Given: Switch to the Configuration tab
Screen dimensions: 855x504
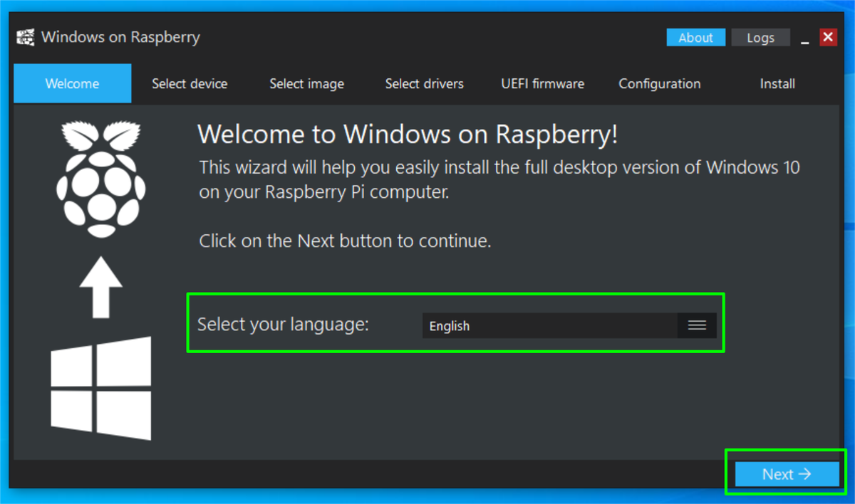Looking at the screenshot, I should coord(659,83).
